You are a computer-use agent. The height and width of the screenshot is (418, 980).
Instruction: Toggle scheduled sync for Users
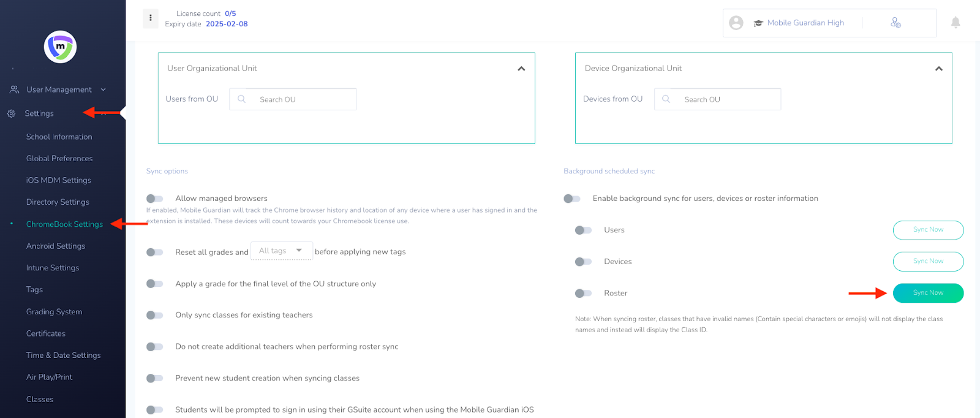tap(584, 230)
